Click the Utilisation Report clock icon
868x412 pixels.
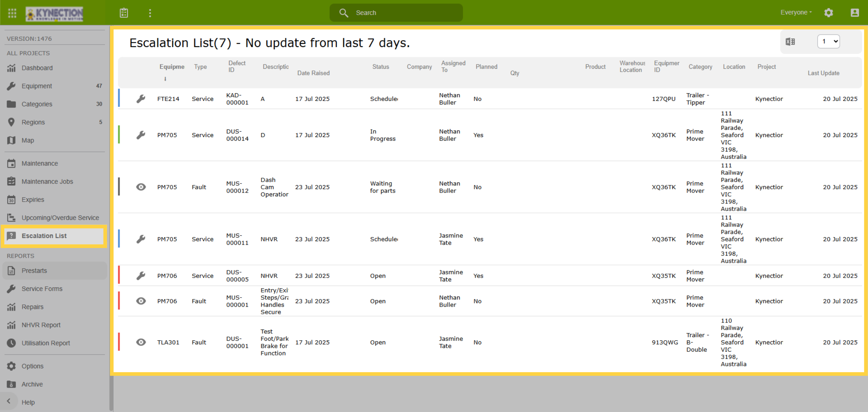[12, 343]
